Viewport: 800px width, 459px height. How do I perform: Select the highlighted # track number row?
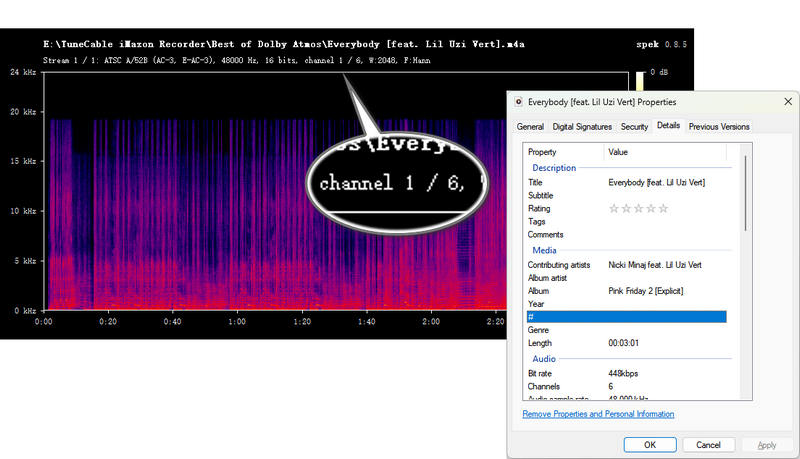[627, 317]
